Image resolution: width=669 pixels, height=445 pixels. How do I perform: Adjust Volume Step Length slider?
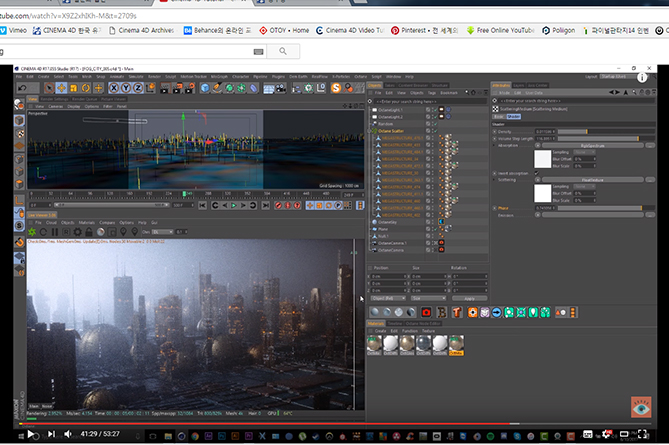(606, 138)
